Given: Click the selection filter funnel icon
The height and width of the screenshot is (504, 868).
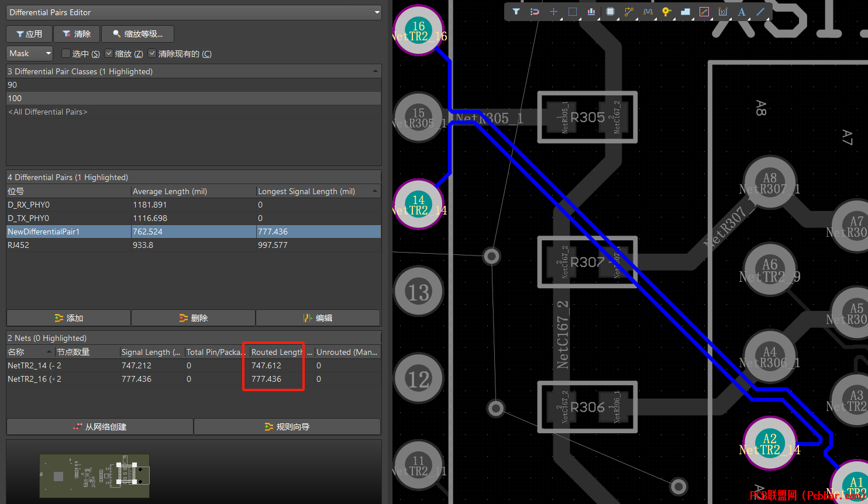Looking at the screenshot, I should [x=516, y=12].
